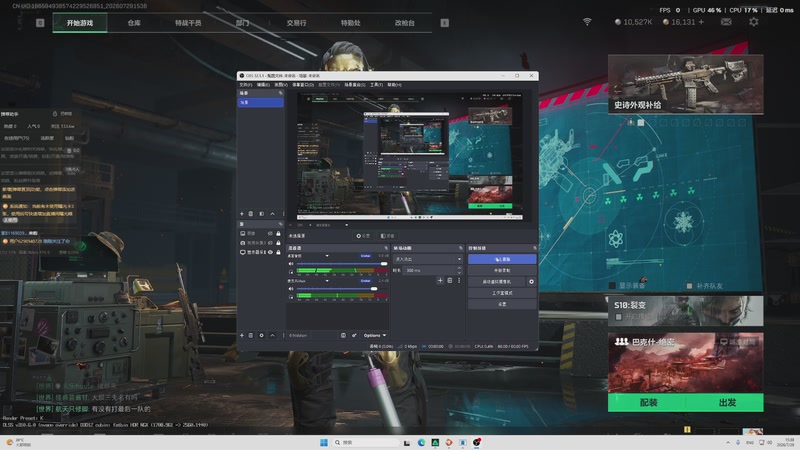Pop out the controls dock panel
Image resolution: width=800 pixels, height=450 pixels.
[x=534, y=248]
